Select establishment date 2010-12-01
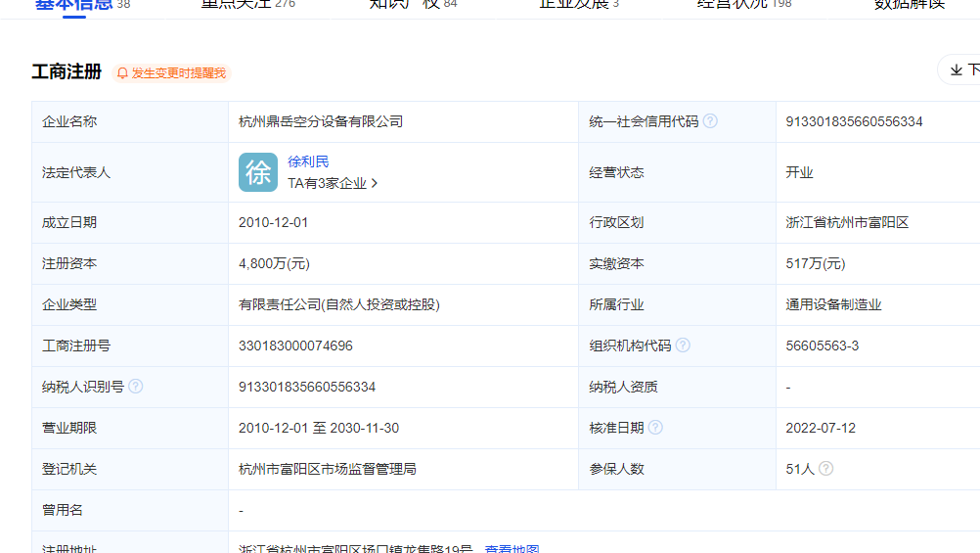 (273, 222)
